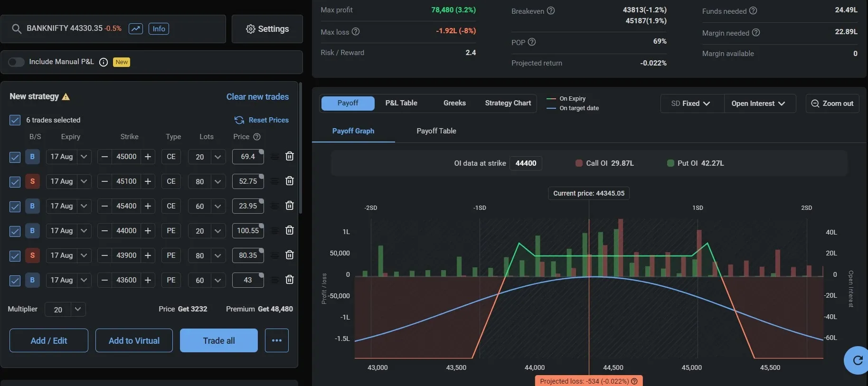This screenshot has height=386, width=868.
Task: Uncheck the 45000 CE trade checkbox
Action: coord(15,157)
